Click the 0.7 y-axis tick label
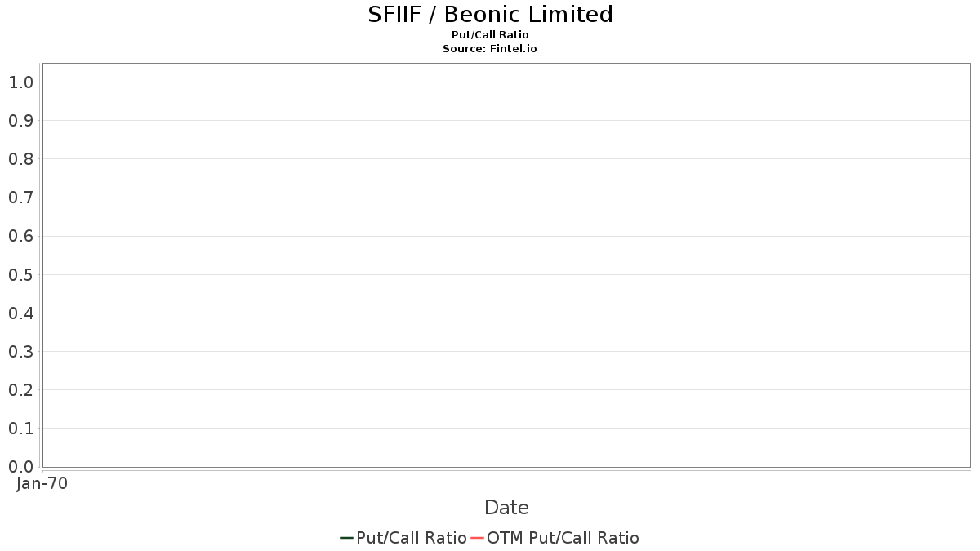The height and width of the screenshot is (551, 980). [20, 198]
